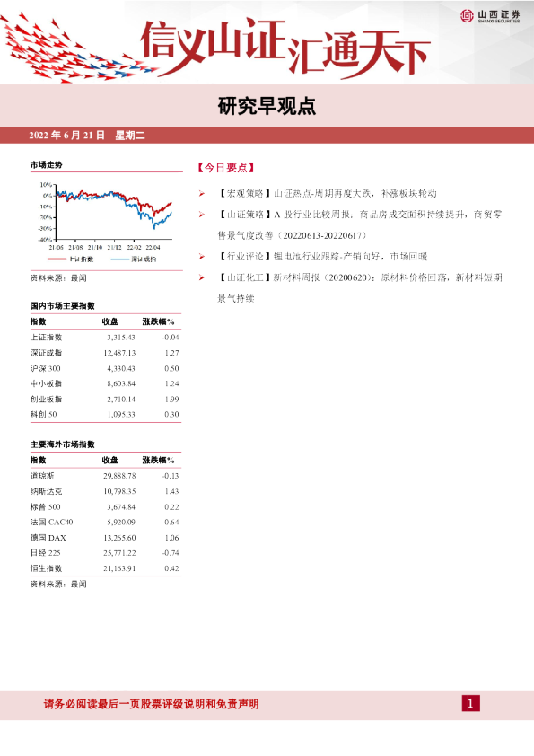Select the 恒生指数 row value

[119, 568]
